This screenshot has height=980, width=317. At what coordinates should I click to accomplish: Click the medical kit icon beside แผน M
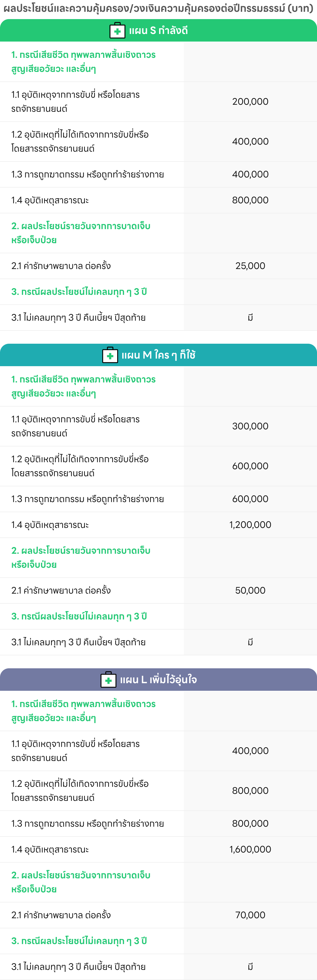(x=110, y=355)
